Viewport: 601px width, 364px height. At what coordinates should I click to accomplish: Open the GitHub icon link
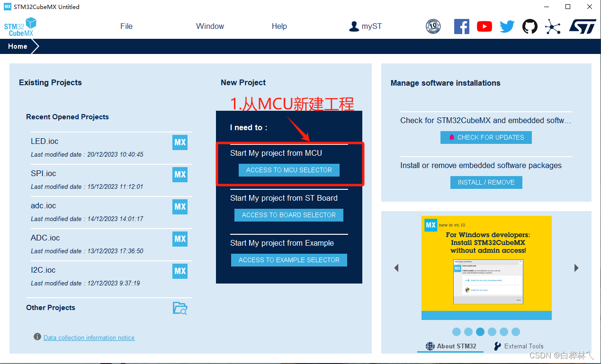pyautogui.click(x=530, y=27)
